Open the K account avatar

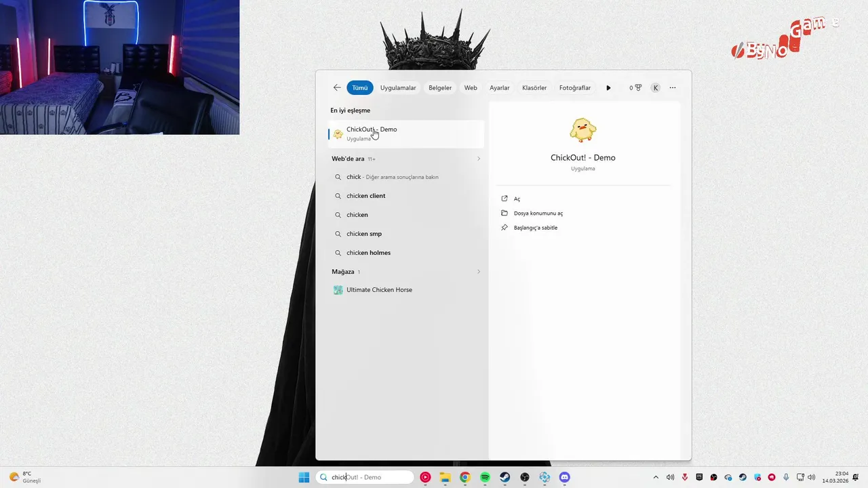click(x=656, y=87)
